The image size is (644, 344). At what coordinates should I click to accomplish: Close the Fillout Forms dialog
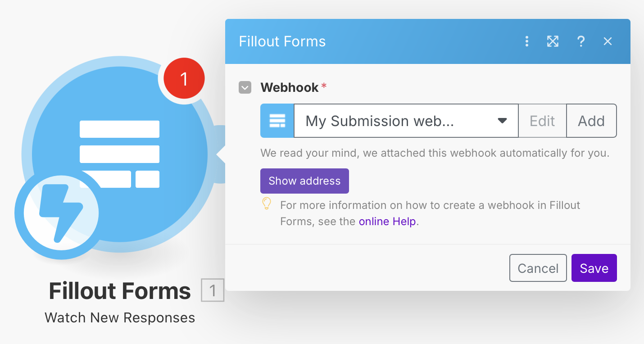pos(608,41)
